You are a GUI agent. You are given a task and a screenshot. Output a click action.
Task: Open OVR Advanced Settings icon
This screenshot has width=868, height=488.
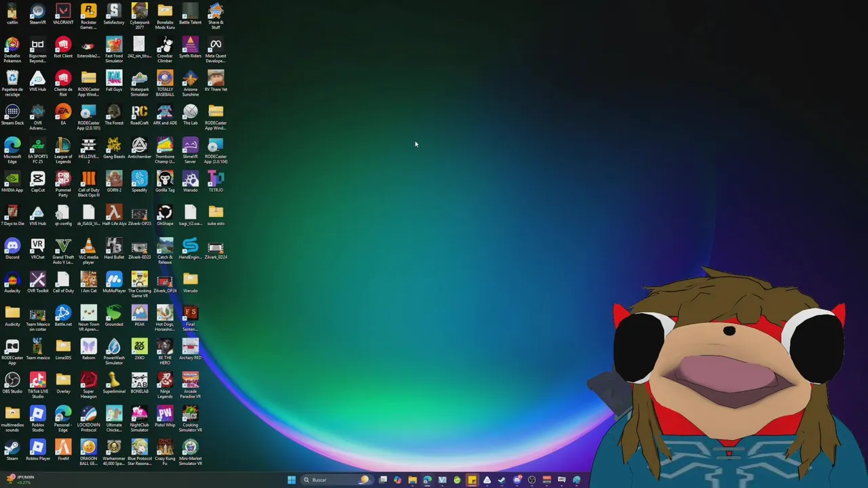37,117
